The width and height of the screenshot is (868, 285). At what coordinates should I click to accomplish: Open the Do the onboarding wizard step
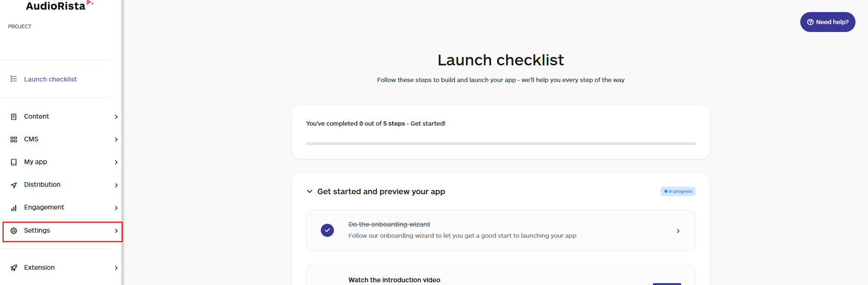[x=500, y=230]
